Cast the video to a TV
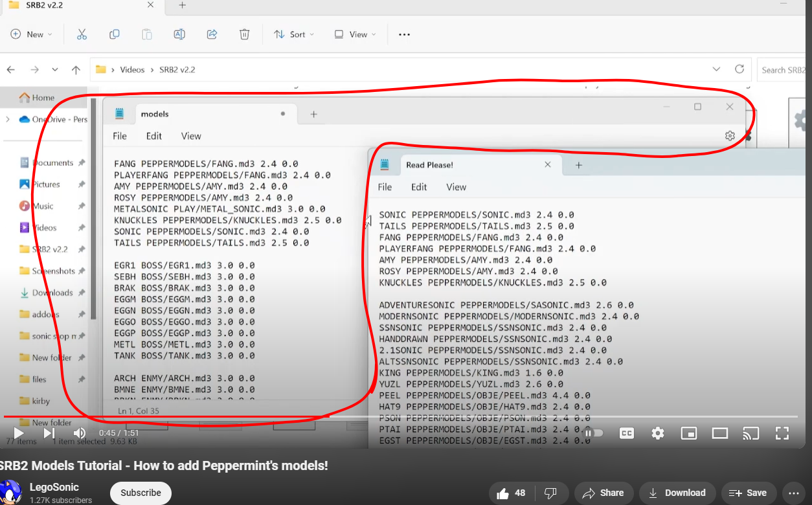Image resolution: width=812 pixels, height=505 pixels. 751,433
